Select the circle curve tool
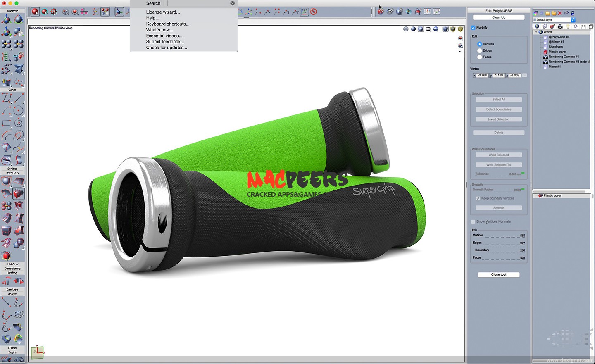Image resolution: width=595 pixels, height=364 pixels. [x=18, y=111]
